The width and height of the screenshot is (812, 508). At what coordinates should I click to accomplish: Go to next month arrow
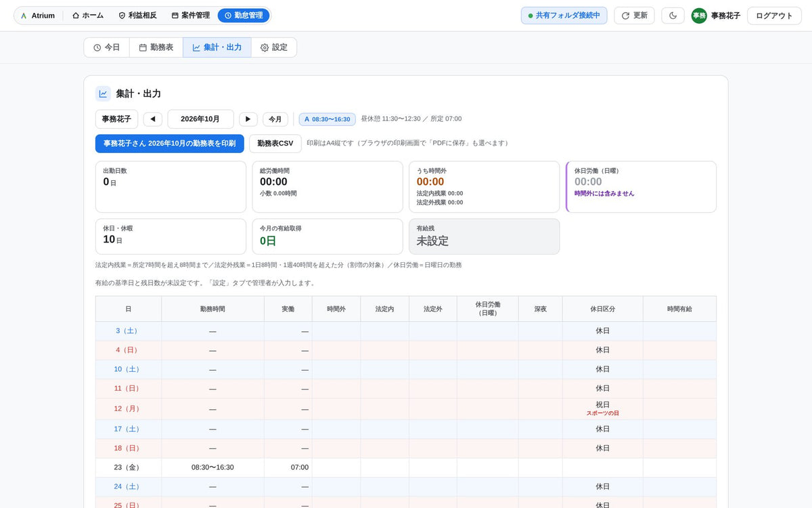pyautogui.click(x=248, y=119)
